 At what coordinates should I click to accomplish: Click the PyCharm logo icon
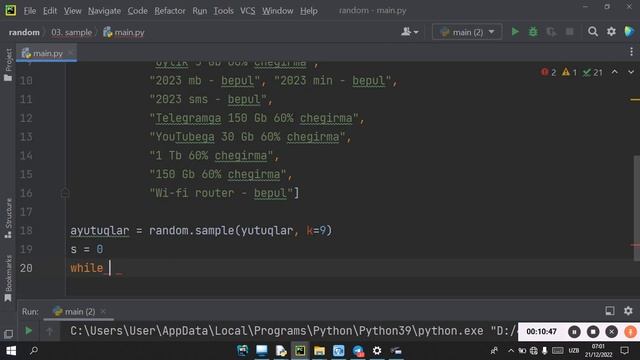pos(11,10)
